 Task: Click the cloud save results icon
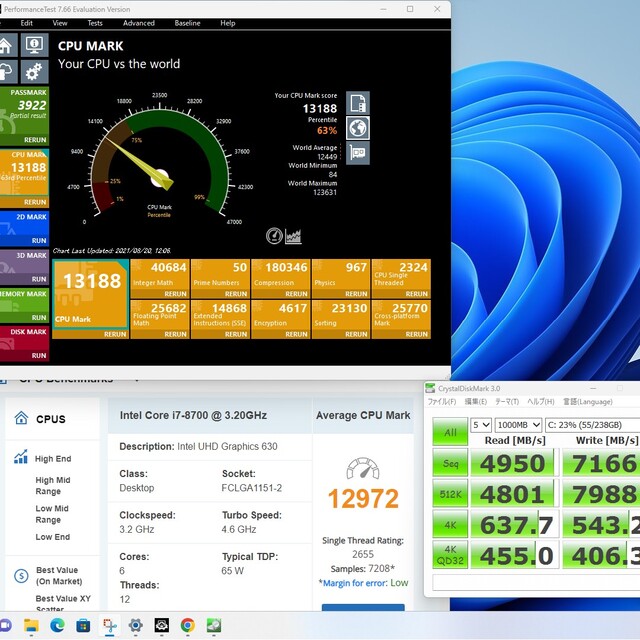(7, 71)
